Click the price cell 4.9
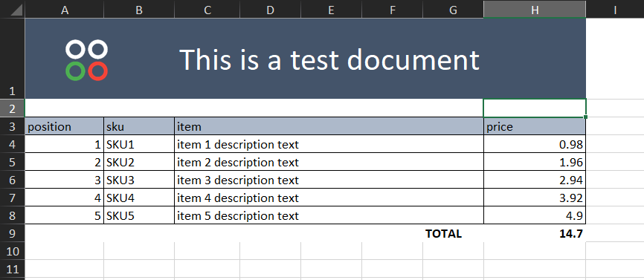This screenshot has width=644, height=280. tap(535, 215)
